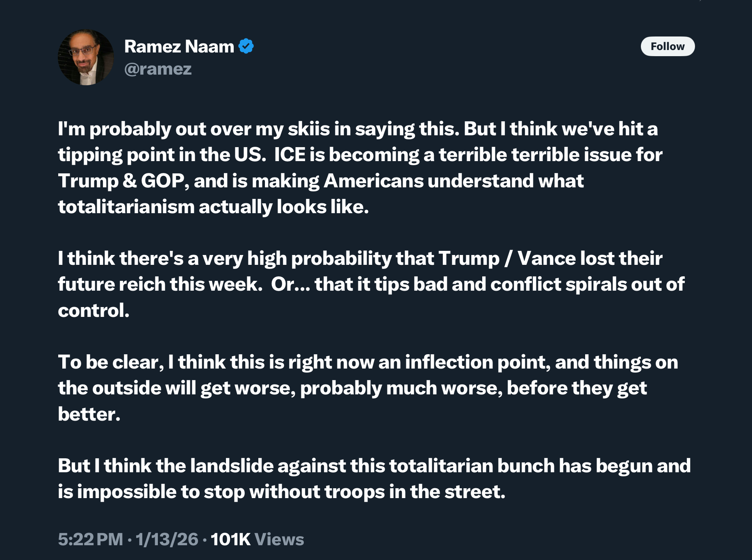Open the Ramez Naam display name link

[x=179, y=46]
